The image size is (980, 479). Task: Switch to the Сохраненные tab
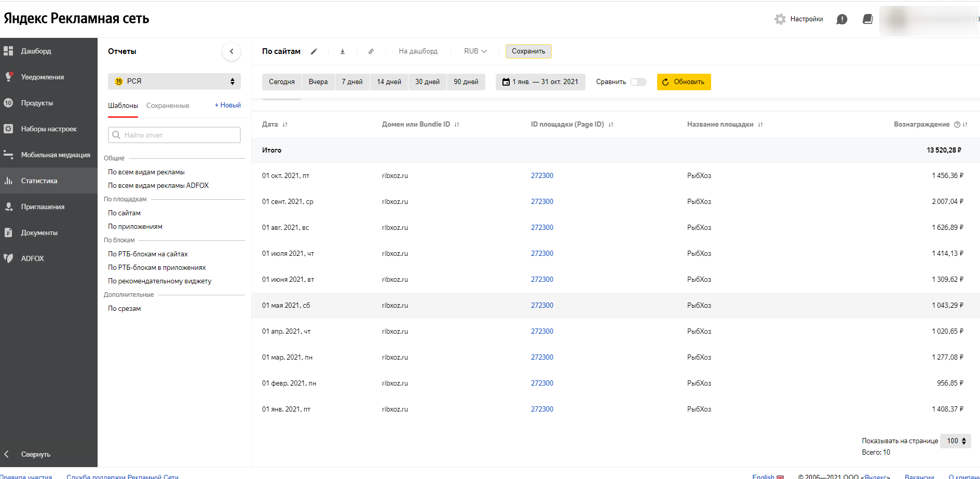[x=168, y=105]
